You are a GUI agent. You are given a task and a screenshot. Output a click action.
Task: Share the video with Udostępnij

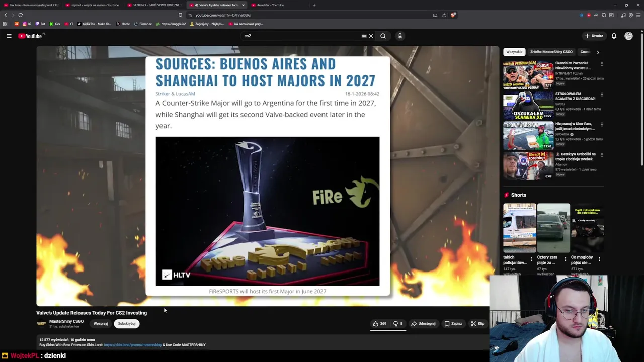click(424, 324)
